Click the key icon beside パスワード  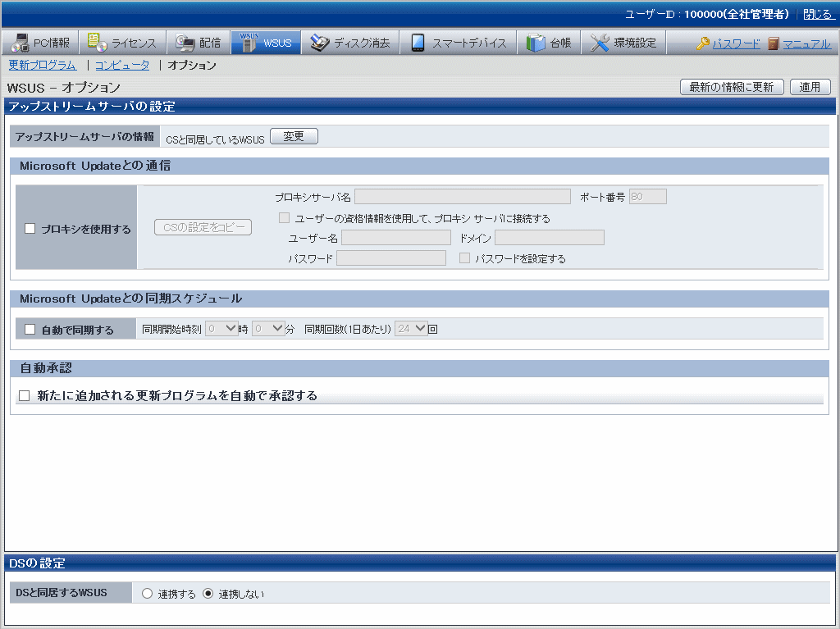(703, 43)
